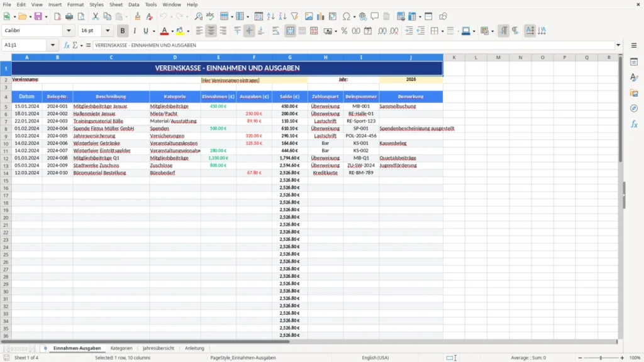The height and width of the screenshot is (362, 644).
Task: Open font color dropdown arrow
Action: [x=172, y=31]
